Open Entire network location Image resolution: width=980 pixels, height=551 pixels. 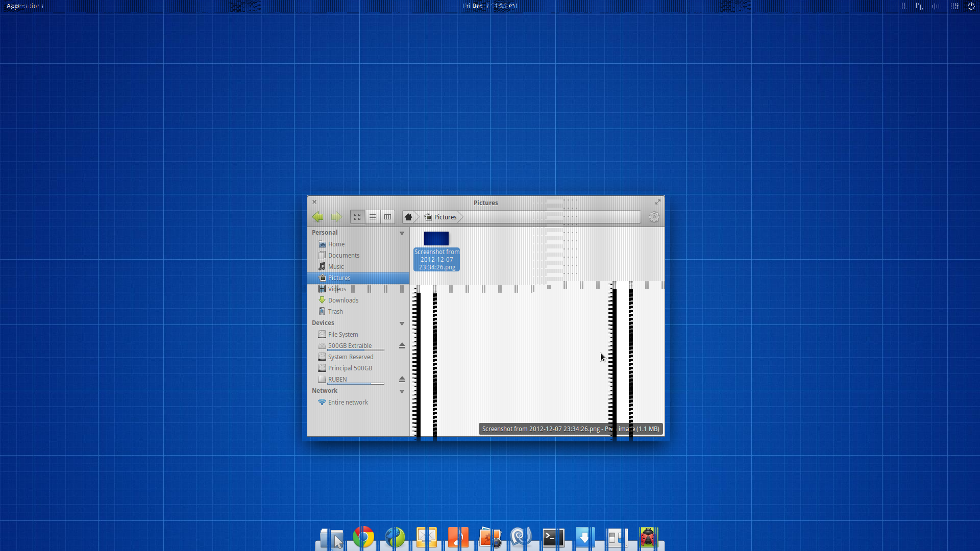point(348,402)
